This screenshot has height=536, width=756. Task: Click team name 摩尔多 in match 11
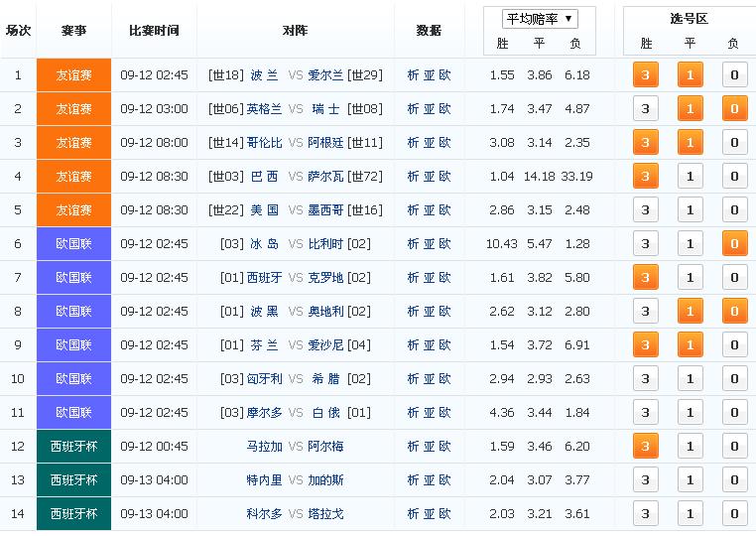coord(264,413)
